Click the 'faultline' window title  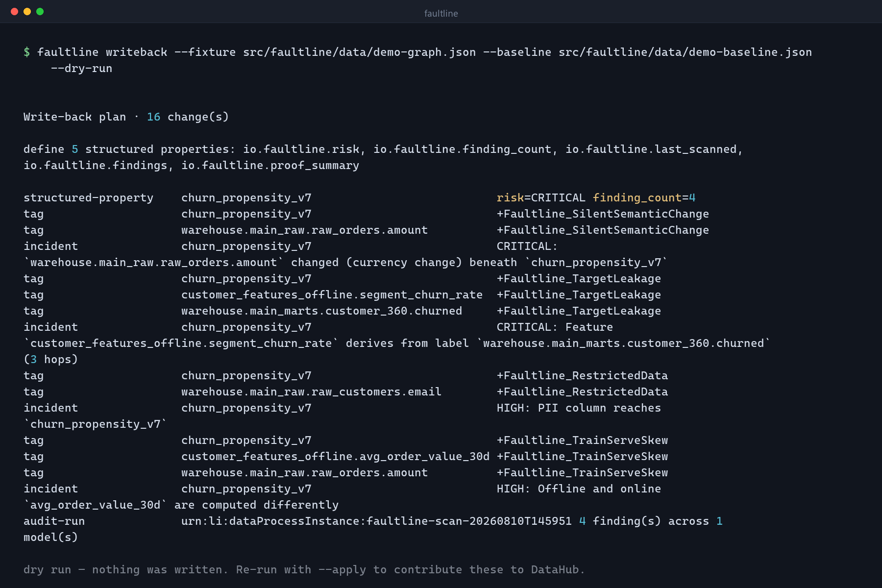(x=441, y=14)
